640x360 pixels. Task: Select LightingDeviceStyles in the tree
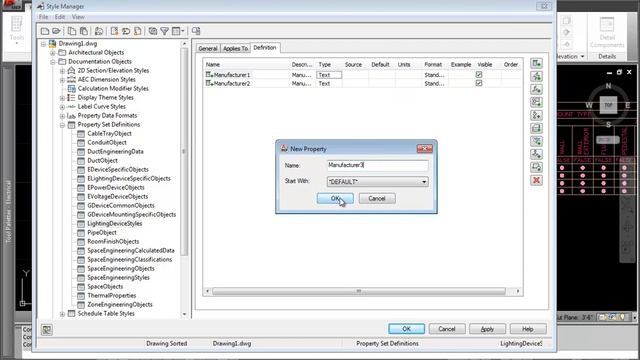click(115, 224)
